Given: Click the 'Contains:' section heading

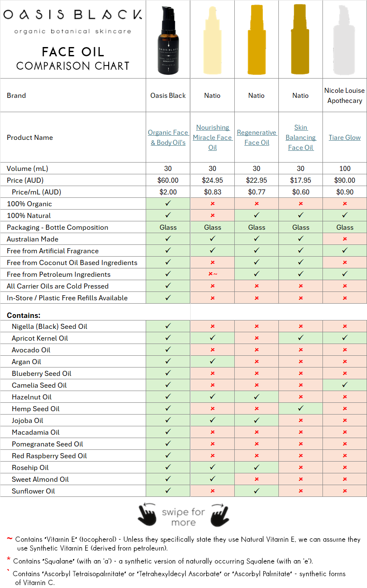Looking at the screenshot, I should click(x=24, y=315).
